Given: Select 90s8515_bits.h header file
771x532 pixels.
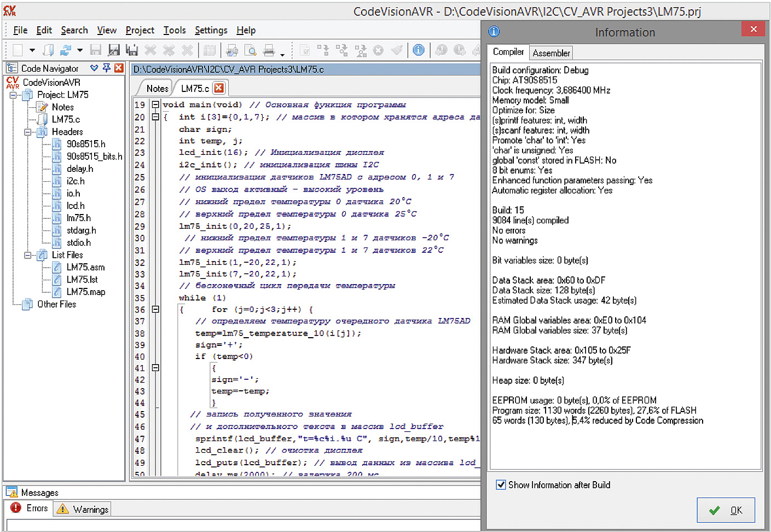Looking at the screenshot, I should pyautogui.click(x=94, y=157).
